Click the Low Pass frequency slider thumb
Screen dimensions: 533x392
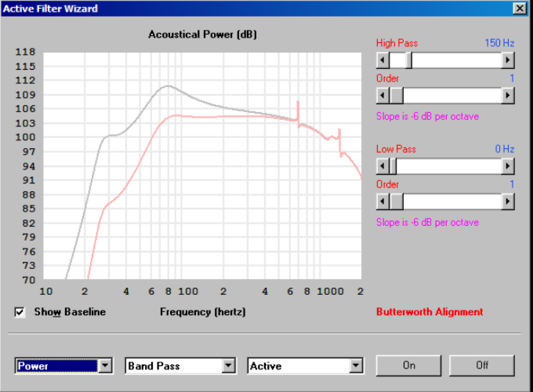point(393,166)
